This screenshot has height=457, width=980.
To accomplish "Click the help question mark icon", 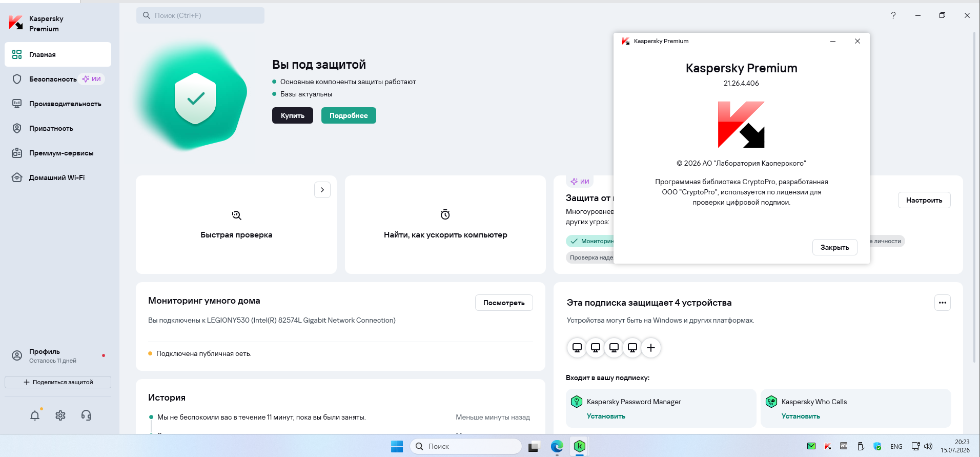I will pyautogui.click(x=893, y=15).
